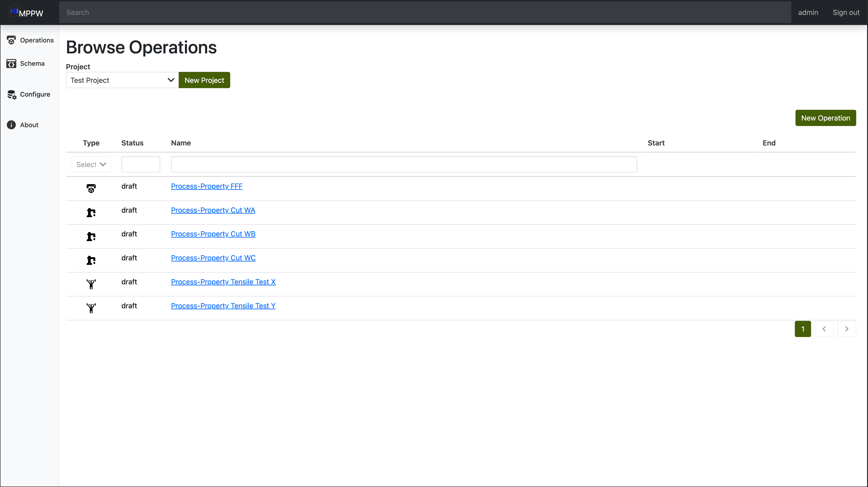Screen dimensions: 868x487
Task: Sign out of MPPW
Action: (846, 12)
